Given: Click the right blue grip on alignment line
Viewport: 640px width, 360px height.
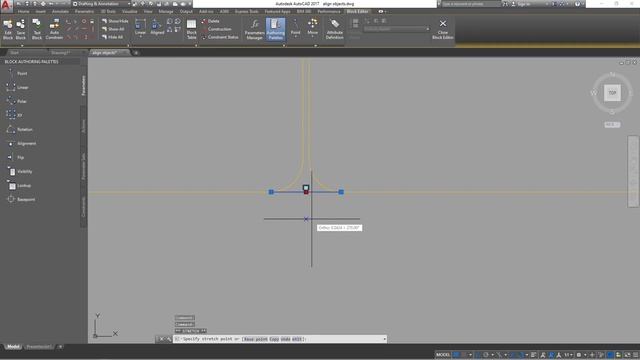Looking at the screenshot, I should 341,192.
